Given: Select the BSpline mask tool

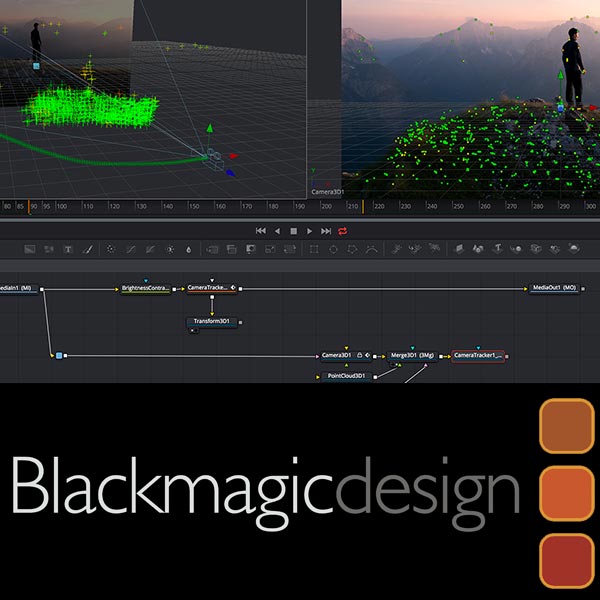Looking at the screenshot, I should pyautogui.click(x=372, y=249).
